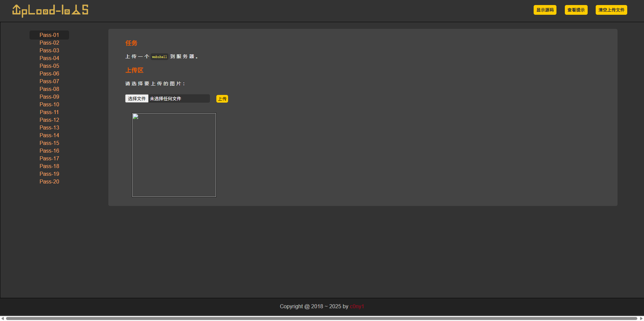Click the 清空上传文件 button
The height and width of the screenshot is (321, 644).
611,10
